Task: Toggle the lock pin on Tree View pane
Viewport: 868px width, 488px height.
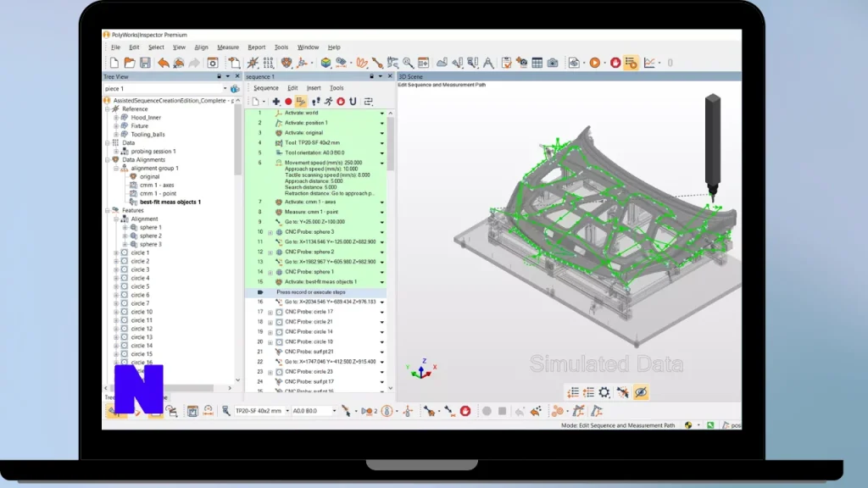Action: (x=220, y=76)
